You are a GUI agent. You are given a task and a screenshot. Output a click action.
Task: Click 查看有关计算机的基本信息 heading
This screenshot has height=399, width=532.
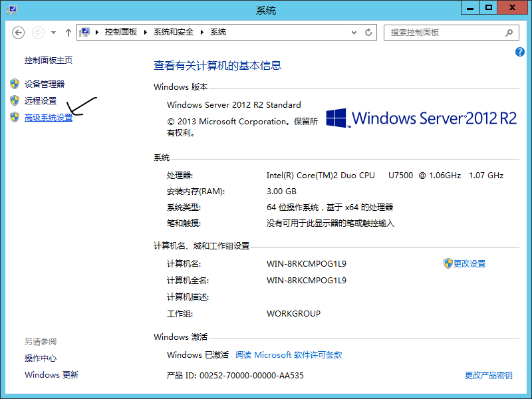(217, 65)
